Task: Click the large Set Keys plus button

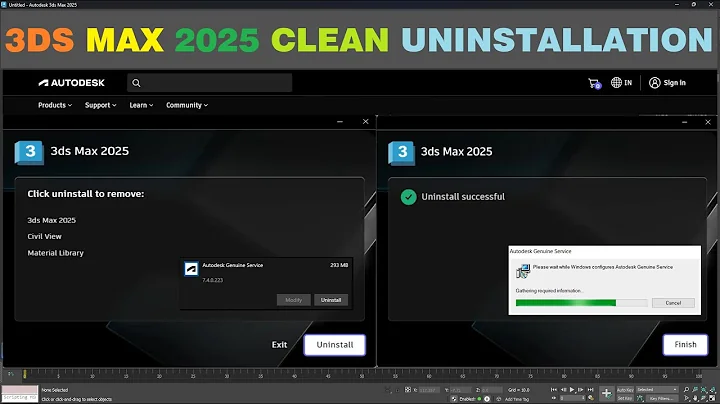Action: [607, 393]
